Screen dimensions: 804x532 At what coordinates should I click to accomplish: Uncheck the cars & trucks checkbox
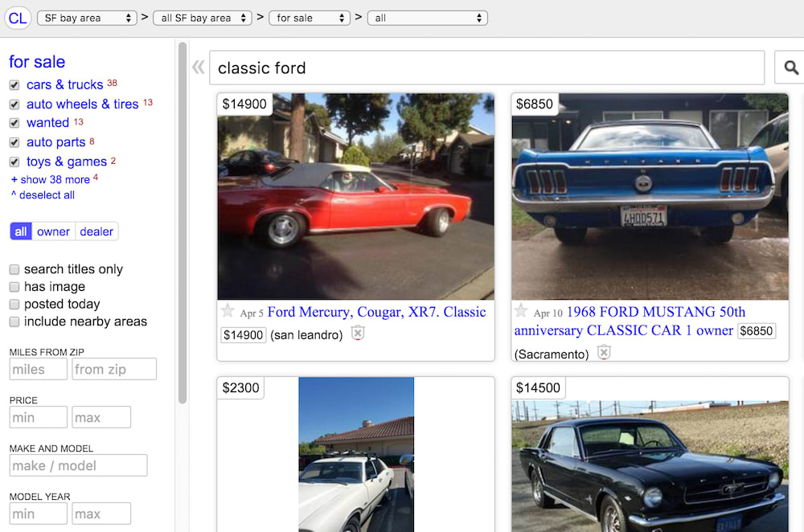pos(14,85)
